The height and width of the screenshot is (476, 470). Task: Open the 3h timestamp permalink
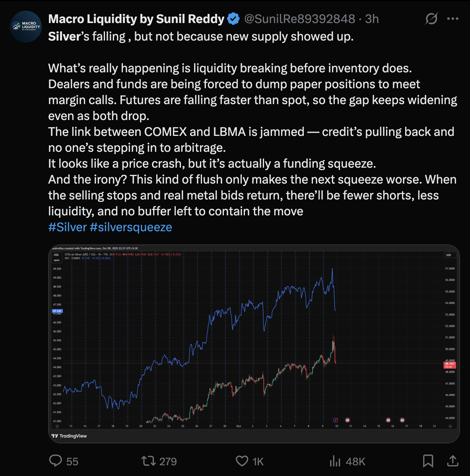click(x=372, y=19)
